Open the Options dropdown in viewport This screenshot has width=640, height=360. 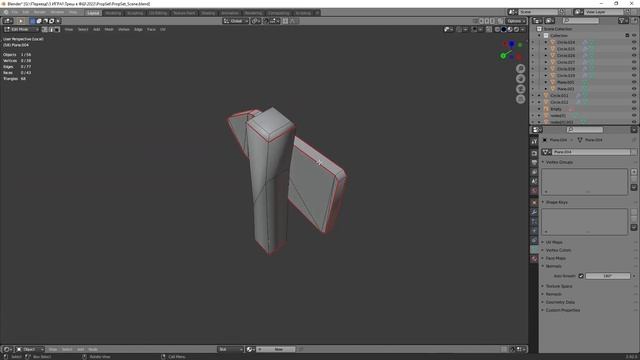(x=516, y=21)
